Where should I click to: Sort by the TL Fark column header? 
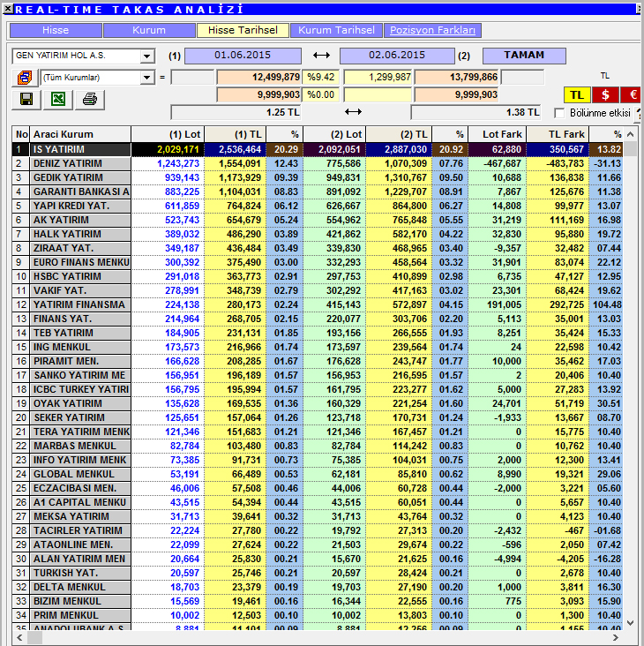tap(558, 134)
